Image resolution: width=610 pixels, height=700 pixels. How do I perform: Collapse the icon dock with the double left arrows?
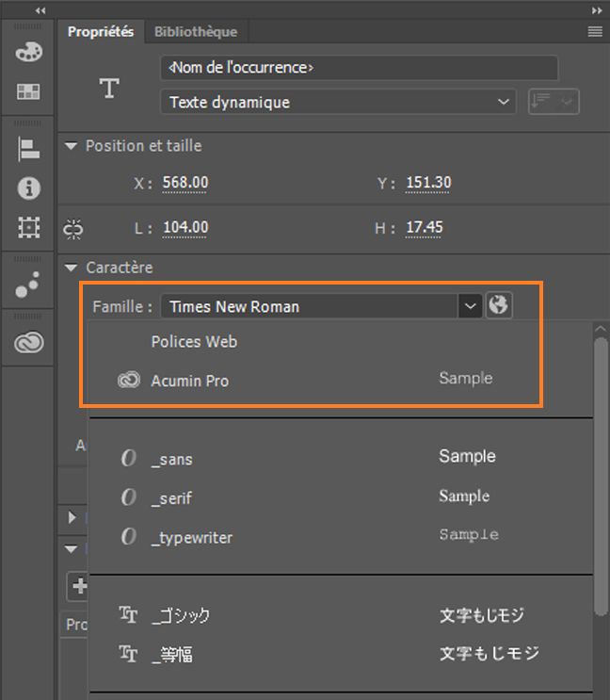pyautogui.click(x=40, y=10)
